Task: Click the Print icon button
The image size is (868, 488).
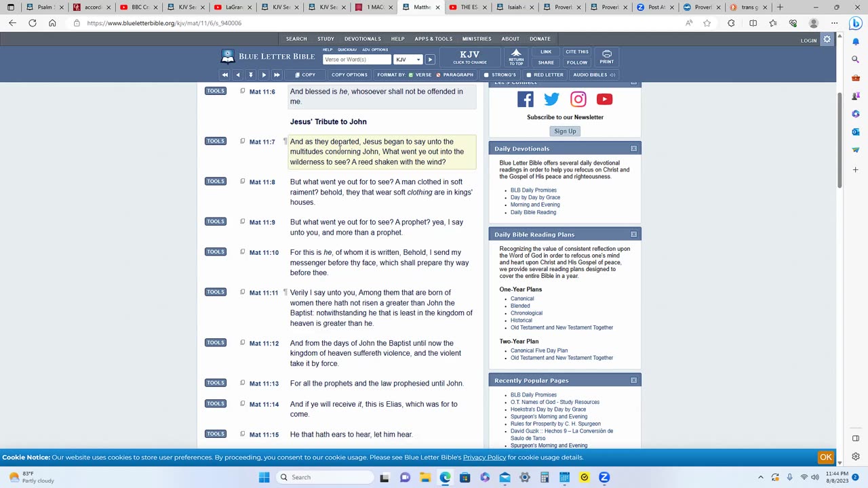Action: tap(607, 57)
